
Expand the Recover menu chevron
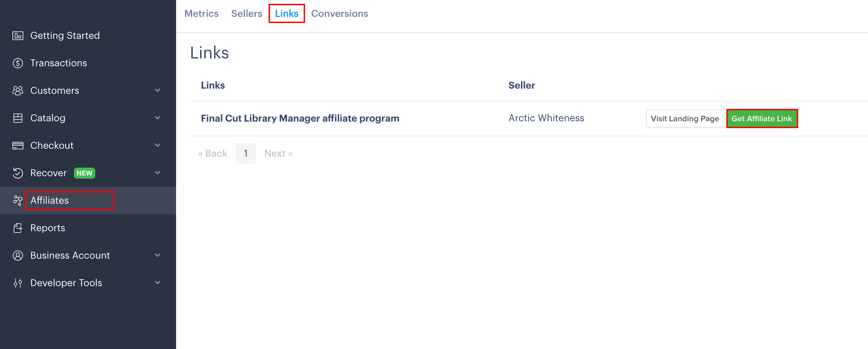pyautogui.click(x=158, y=173)
